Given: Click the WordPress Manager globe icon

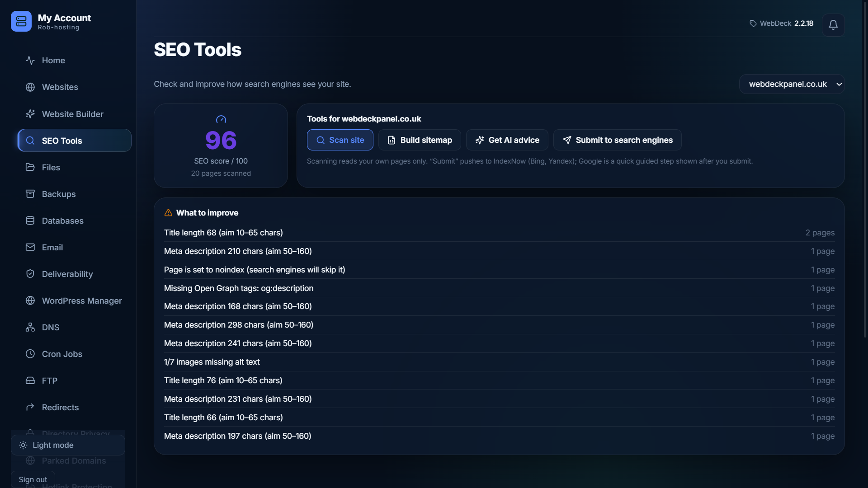Looking at the screenshot, I should pyautogui.click(x=30, y=300).
